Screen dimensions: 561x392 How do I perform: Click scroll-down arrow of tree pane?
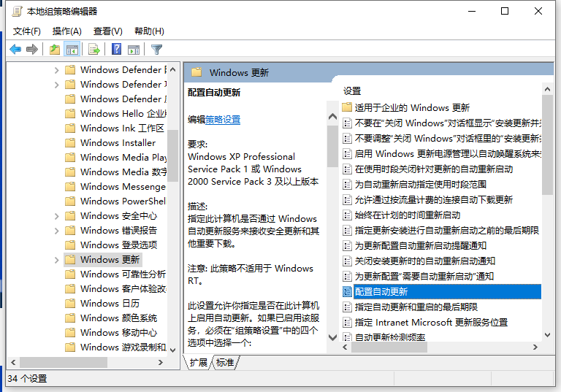173,350
